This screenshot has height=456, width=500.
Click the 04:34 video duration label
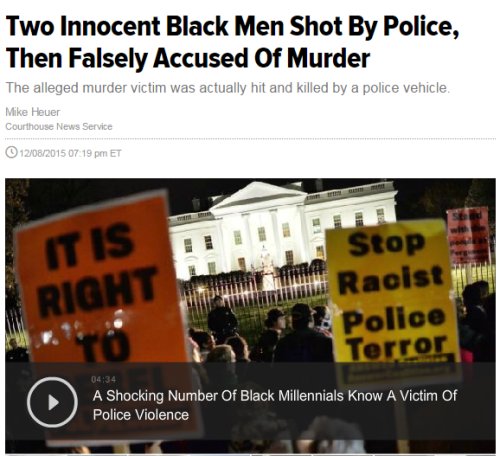tap(103, 379)
